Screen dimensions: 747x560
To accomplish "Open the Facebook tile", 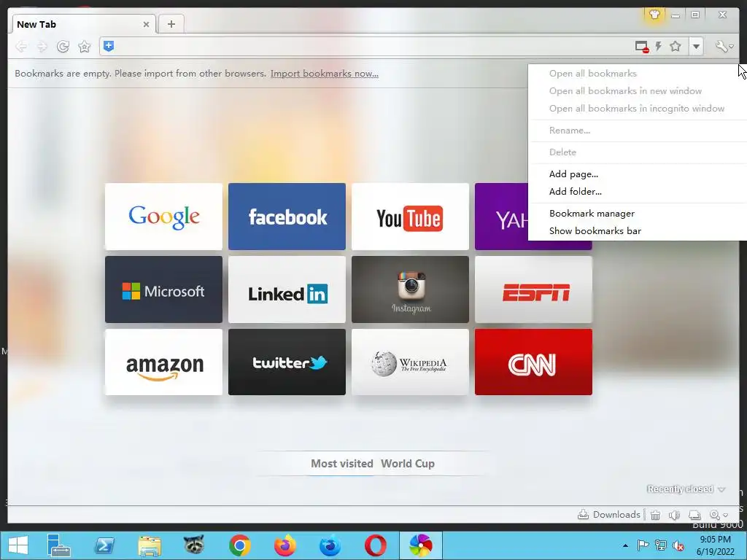I will [287, 217].
